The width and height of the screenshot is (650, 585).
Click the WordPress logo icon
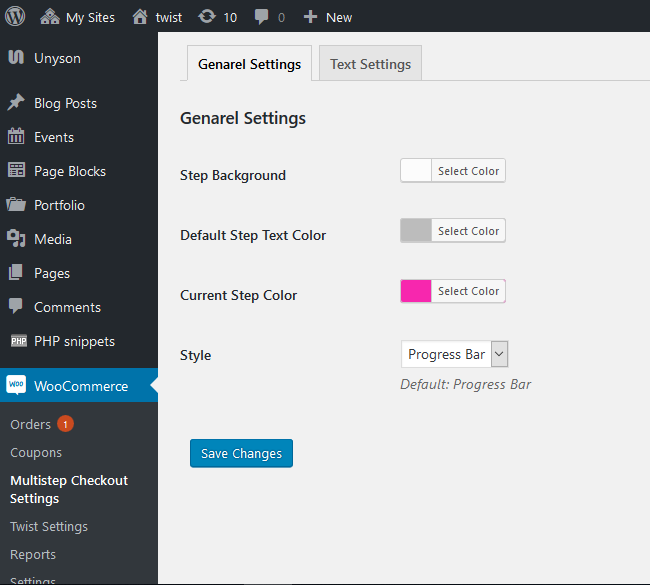(x=15, y=17)
